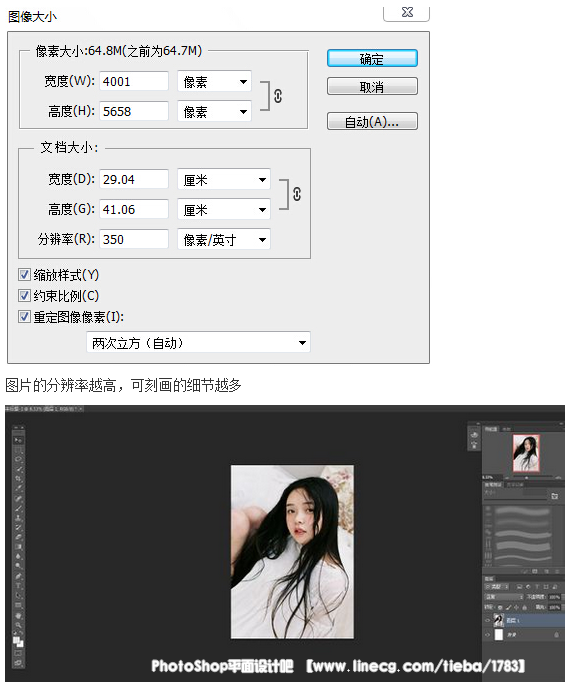
Task: Select the Type tool
Action: 18,585
